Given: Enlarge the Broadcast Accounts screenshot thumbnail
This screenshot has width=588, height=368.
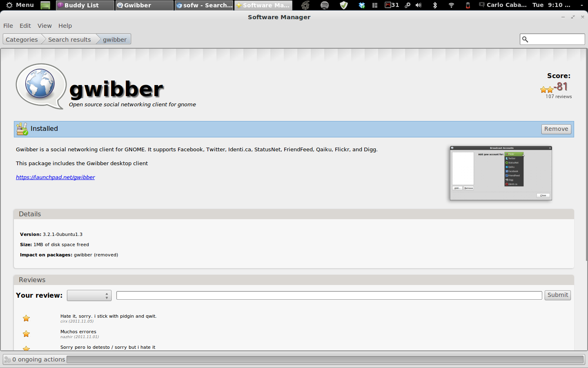Looking at the screenshot, I should (x=501, y=173).
